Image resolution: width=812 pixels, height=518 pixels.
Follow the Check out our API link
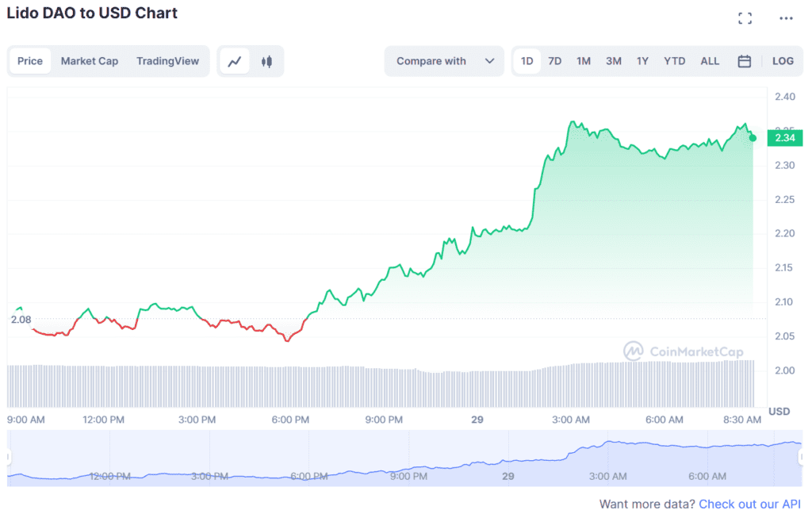pyautogui.click(x=750, y=504)
